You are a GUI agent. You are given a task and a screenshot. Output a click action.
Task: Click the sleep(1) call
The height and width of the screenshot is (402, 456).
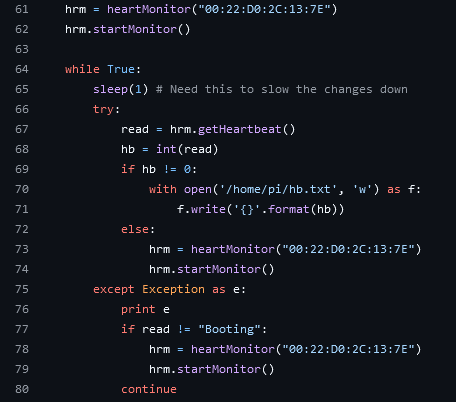pos(121,89)
